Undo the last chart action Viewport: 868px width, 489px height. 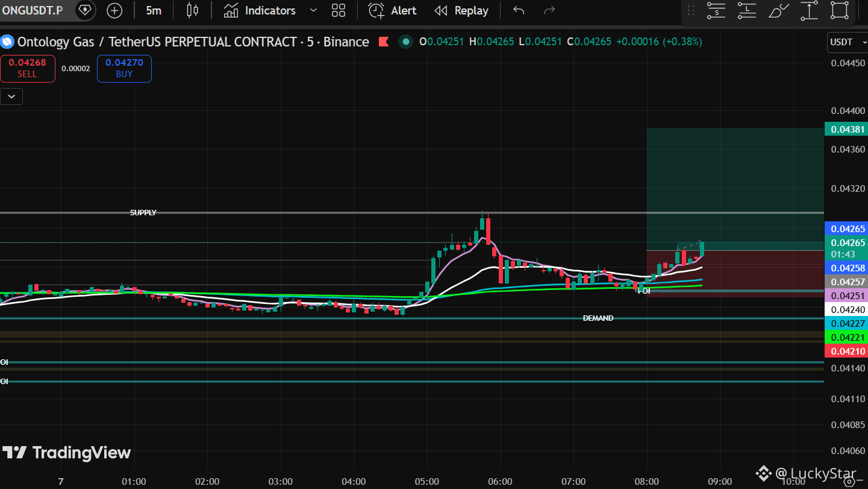click(x=519, y=10)
